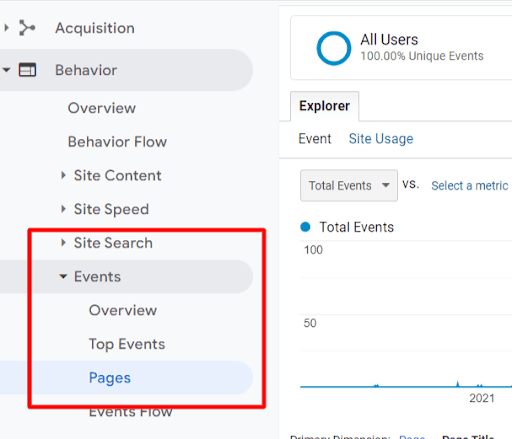
Task: Click the Behavior window icon
Action: click(x=27, y=70)
